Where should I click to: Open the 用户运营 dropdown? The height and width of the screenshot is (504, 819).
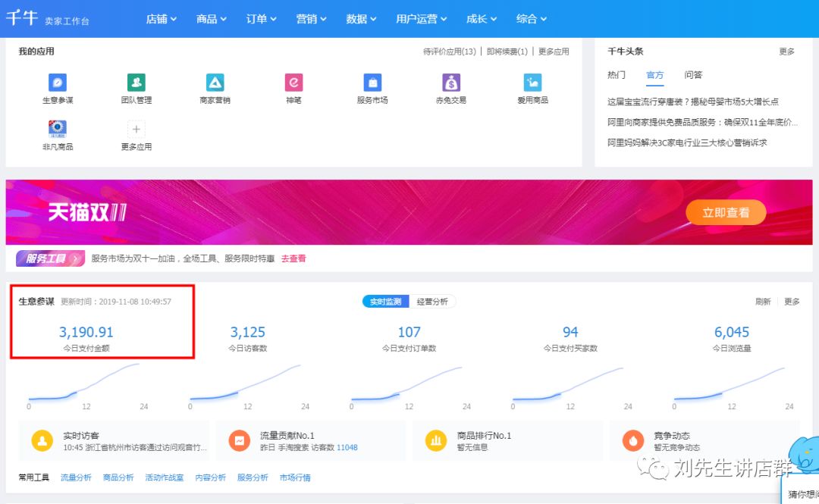tap(422, 19)
